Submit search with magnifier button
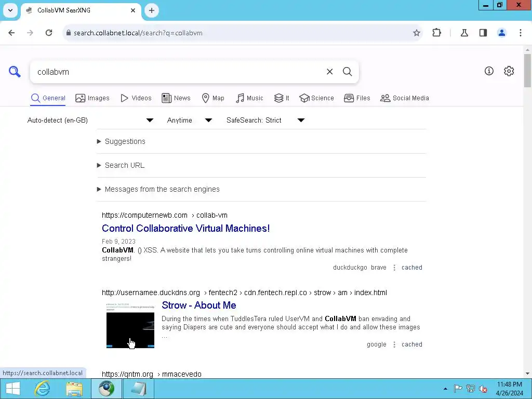532x399 pixels. pos(347,72)
